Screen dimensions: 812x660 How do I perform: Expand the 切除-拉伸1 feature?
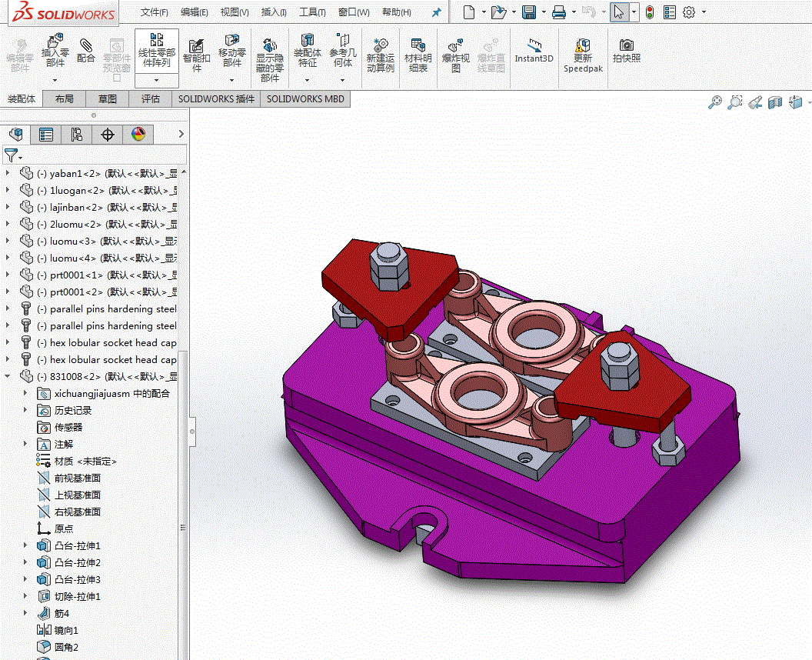[25, 596]
